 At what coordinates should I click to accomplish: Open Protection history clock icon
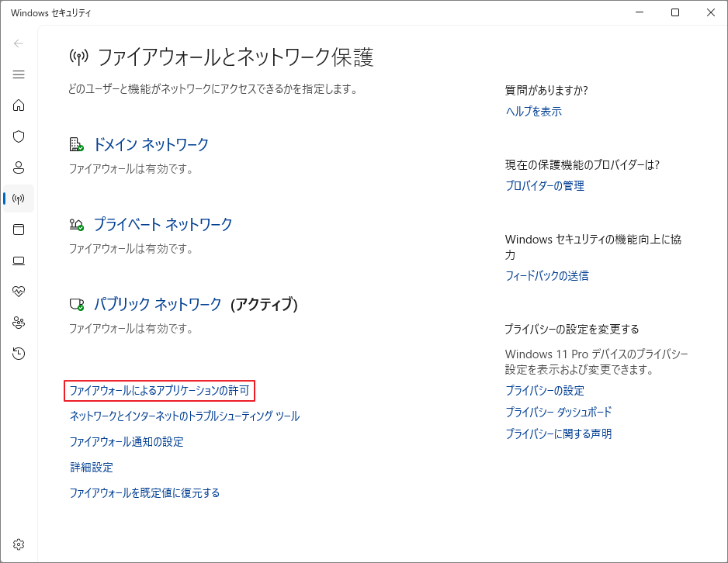pyautogui.click(x=19, y=354)
